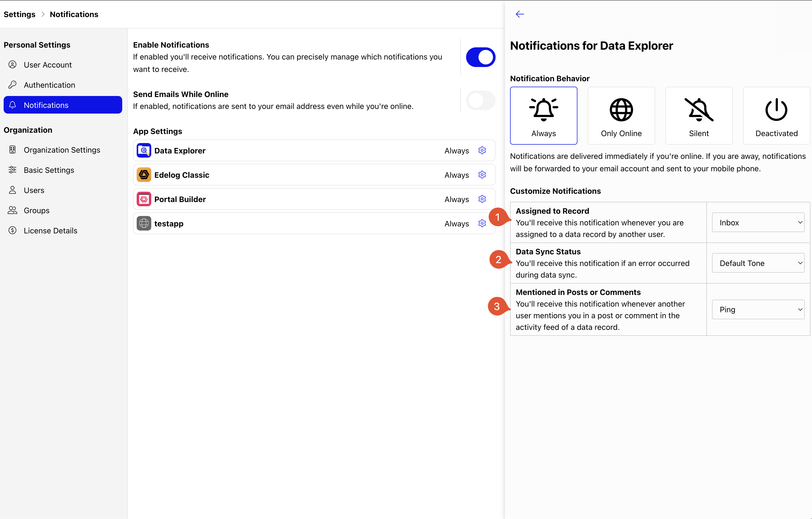Open the gear settings for Edelog Classic
The width and height of the screenshot is (812, 519).
click(x=482, y=175)
